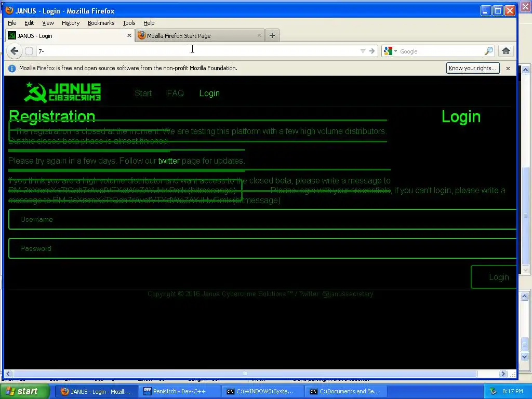Click the system tray icon beside the clock

pyautogui.click(x=493, y=392)
